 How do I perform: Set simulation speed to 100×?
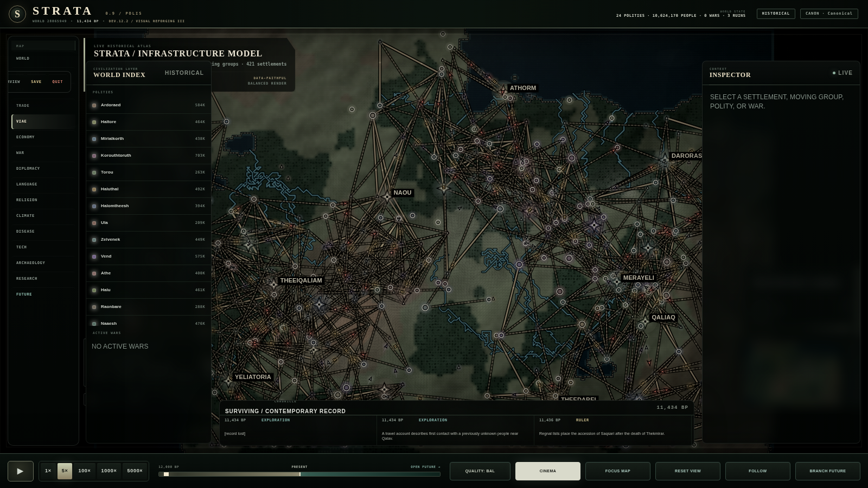(x=84, y=471)
